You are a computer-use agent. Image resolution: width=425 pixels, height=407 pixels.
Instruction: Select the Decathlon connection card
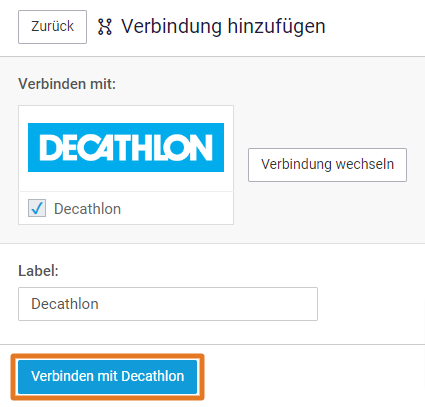(x=126, y=165)
